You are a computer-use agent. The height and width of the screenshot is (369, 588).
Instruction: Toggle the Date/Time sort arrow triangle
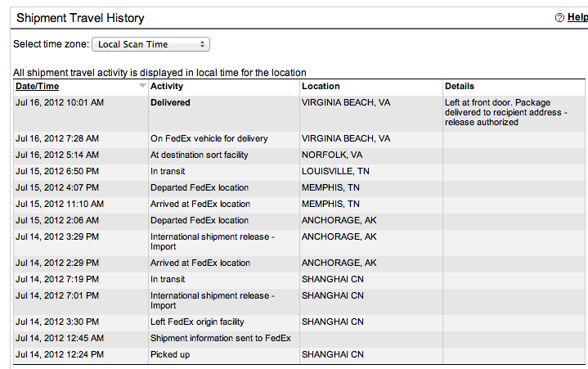(x=142, y=85)
